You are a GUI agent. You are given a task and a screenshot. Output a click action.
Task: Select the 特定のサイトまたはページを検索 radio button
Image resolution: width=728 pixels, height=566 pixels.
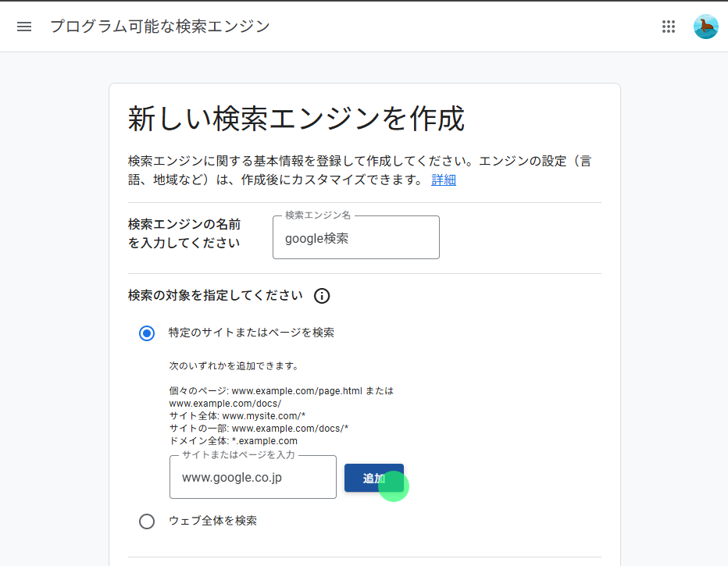pyautogui.click(x=147, y=333)
